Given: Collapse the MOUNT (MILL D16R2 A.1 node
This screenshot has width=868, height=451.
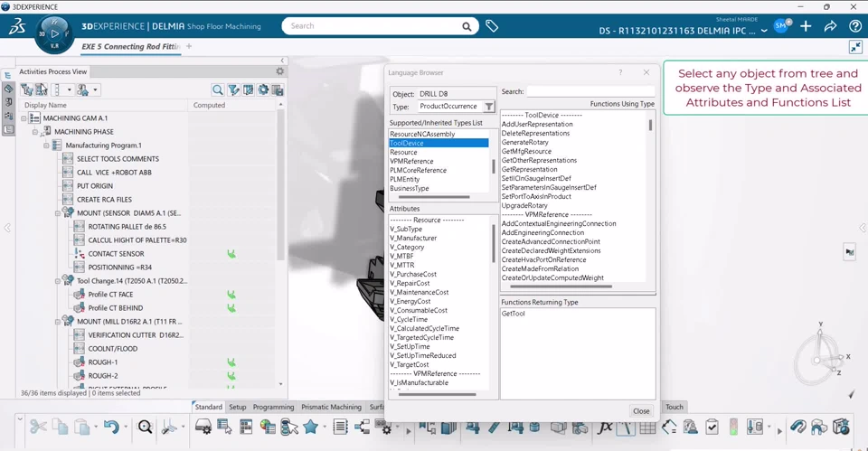Looking at the screenshot, I should (x=58, y=322).
